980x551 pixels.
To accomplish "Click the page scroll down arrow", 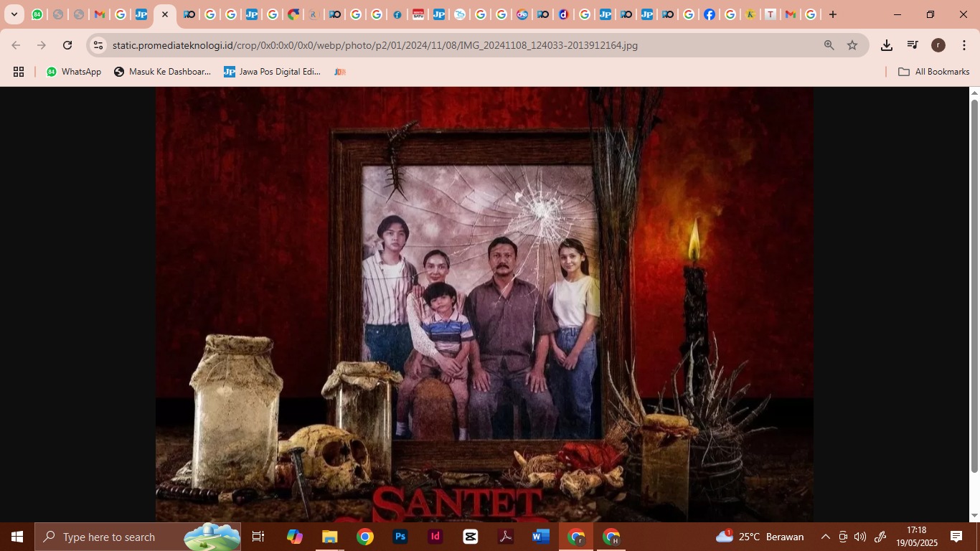I will (x=974, y=516).
